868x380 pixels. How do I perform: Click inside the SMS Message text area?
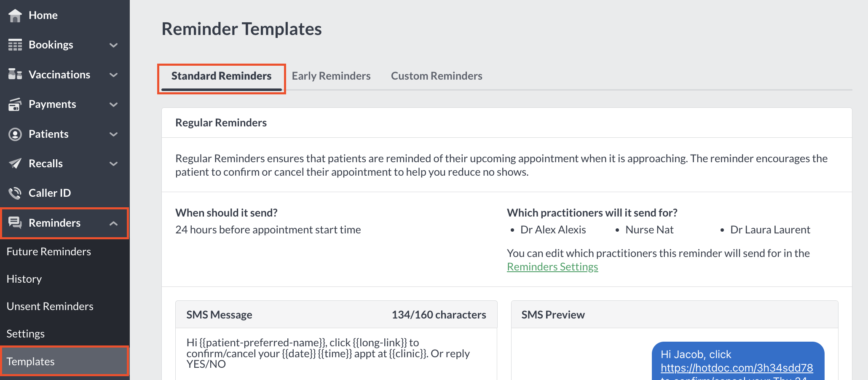point(328,353)
